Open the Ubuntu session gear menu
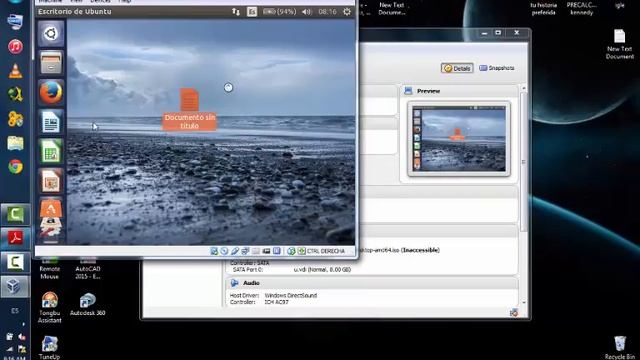This screenshot has height=360, width=640. [x=347, y=12]
